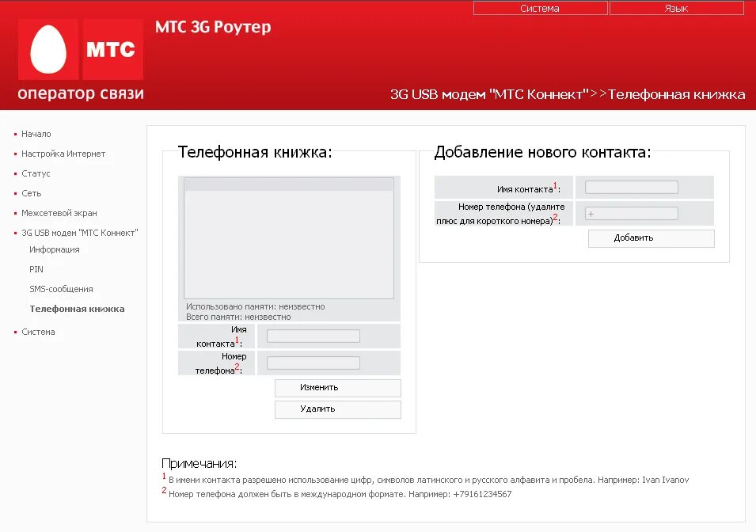Click Телефонная книжка breadcrumb text

pos(677,94)
